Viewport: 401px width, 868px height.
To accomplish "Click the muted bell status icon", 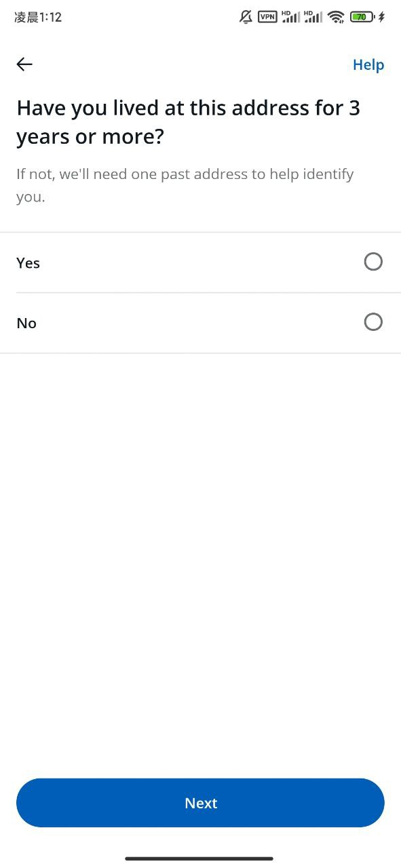I will (246, 17).
